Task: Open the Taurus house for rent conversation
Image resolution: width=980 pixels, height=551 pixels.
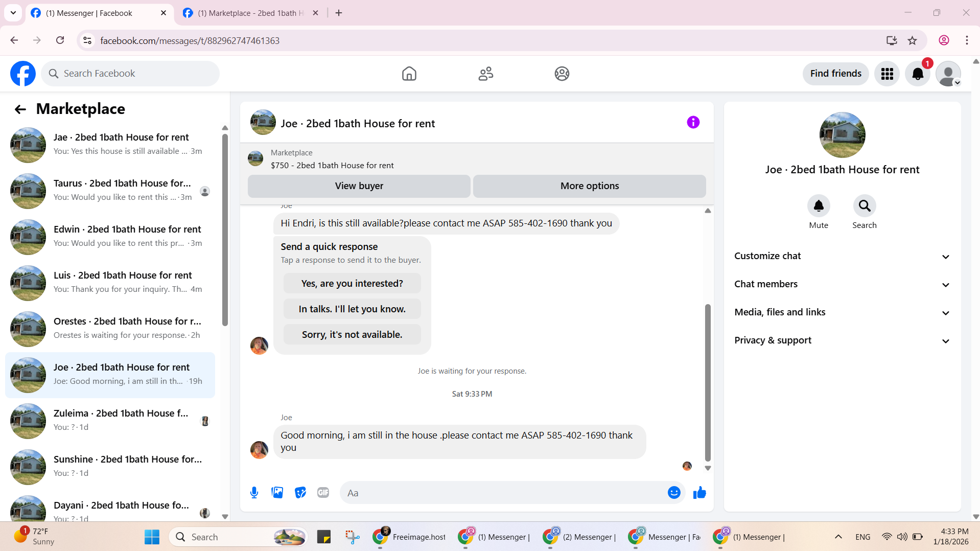Action: click(110, 191)
